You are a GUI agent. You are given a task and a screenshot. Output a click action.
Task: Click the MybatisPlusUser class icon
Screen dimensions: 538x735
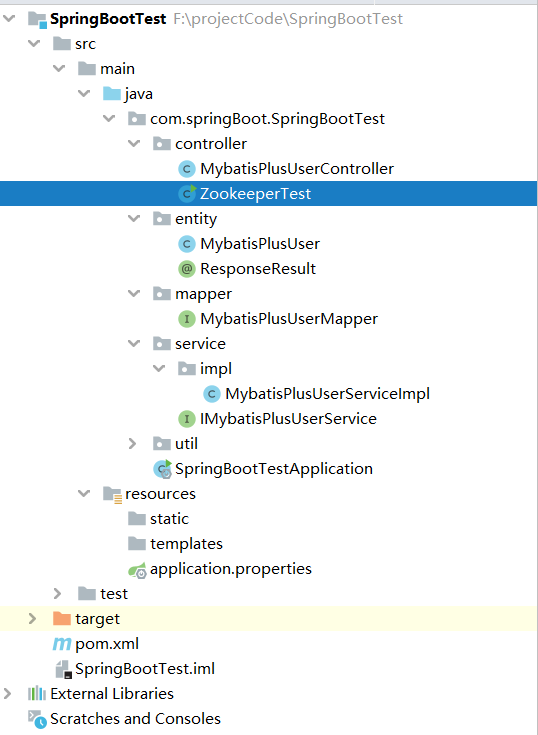[187, 244]
